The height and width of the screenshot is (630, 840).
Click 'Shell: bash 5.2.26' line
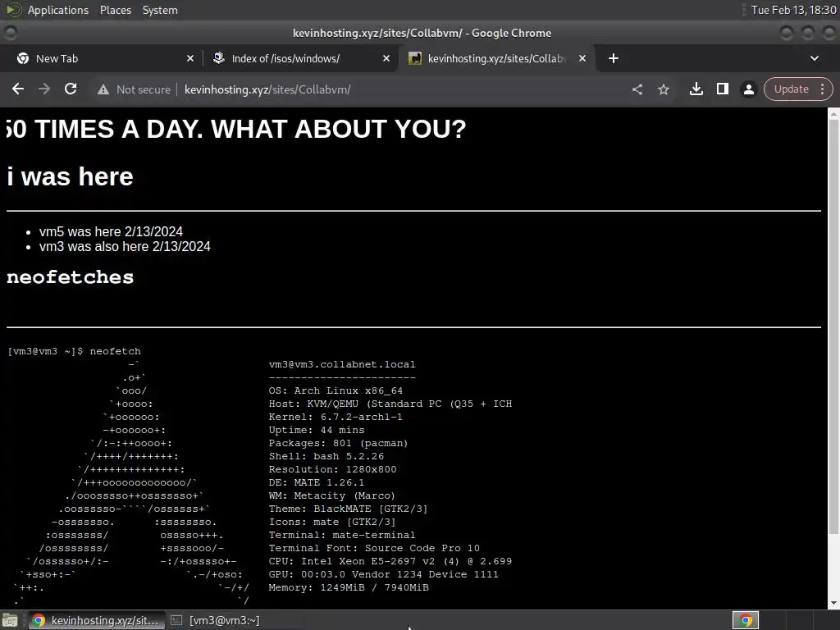click(x=326, y=456)
